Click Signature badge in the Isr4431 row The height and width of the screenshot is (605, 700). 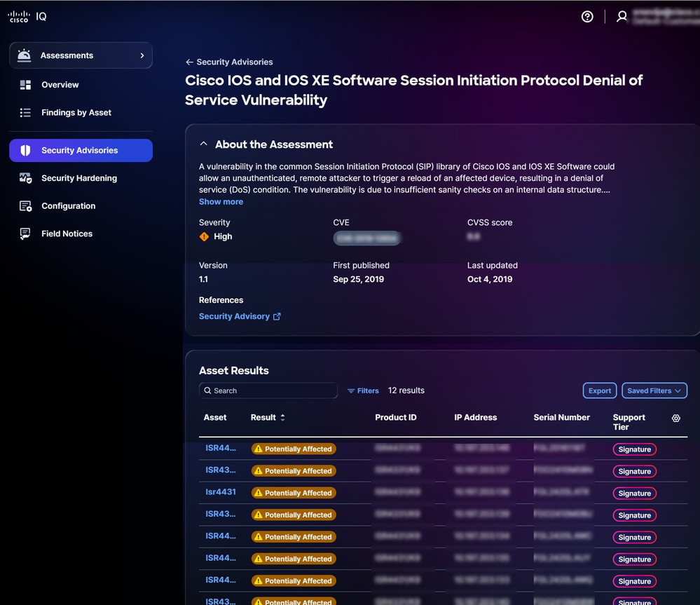[x=634, y=494]
